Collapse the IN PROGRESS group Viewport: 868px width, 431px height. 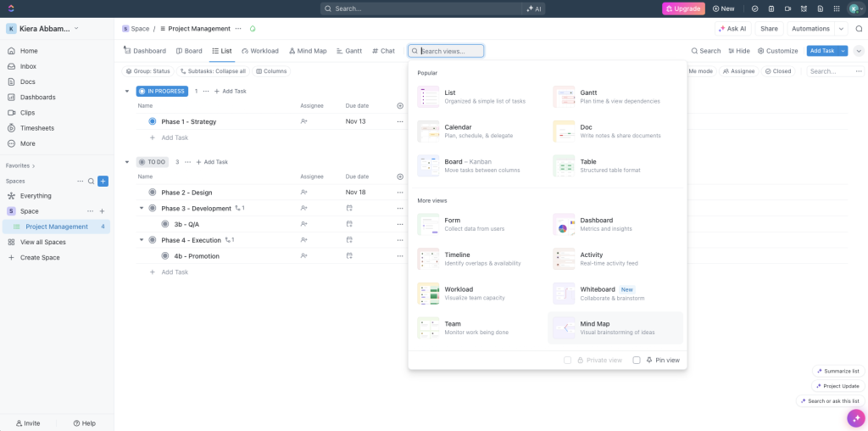coord(127,92)
